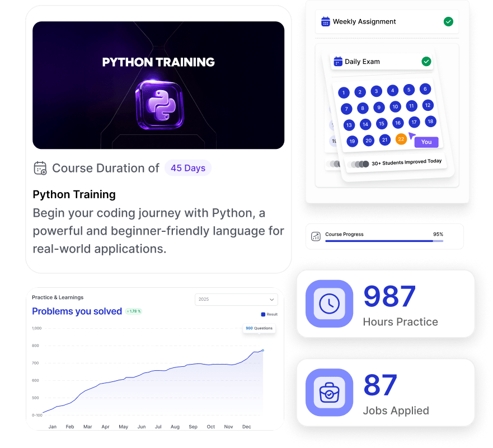Click the student avatars group icon
Viewport: 493px width, 448px height.
click(358, 164)
